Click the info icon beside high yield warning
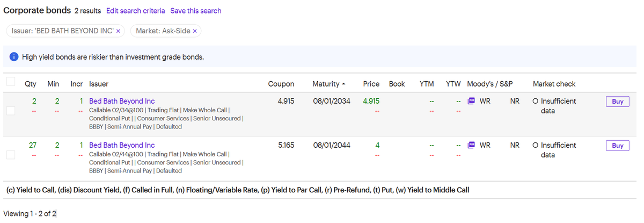Image resolution: width=644 pixels, height=223 pixels. 13,57
